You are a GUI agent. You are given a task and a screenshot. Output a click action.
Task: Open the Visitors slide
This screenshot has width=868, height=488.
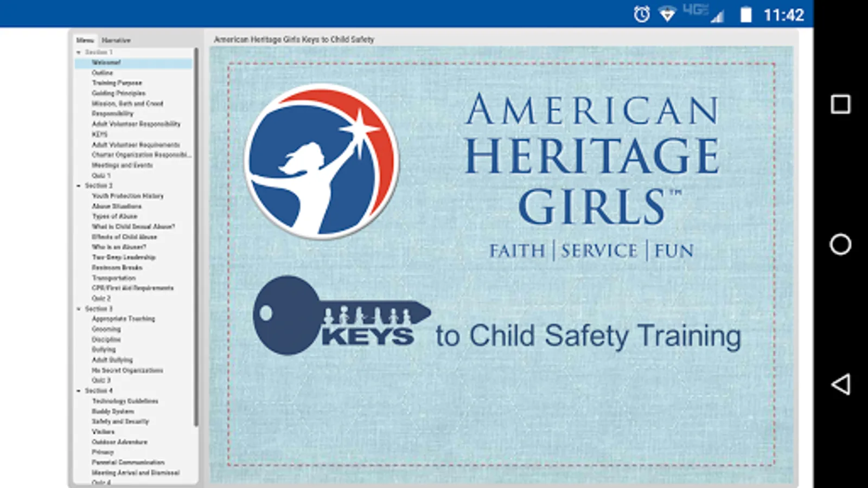click(103, 432)
